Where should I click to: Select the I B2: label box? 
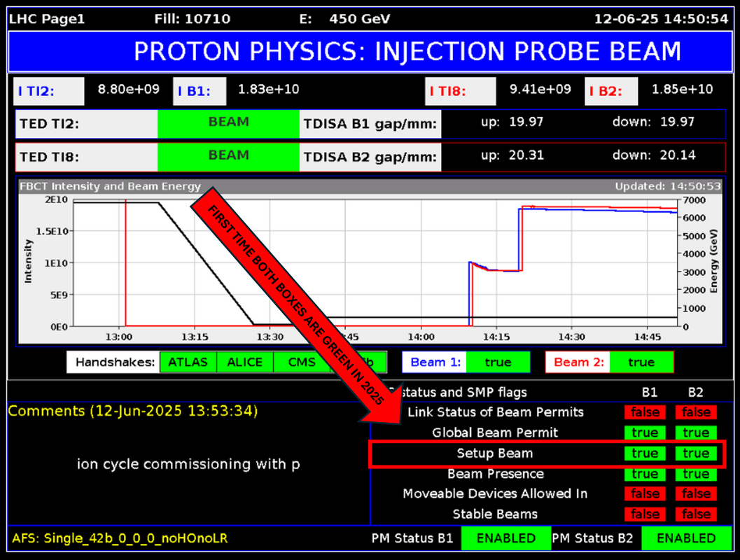(x=611, y=91)
